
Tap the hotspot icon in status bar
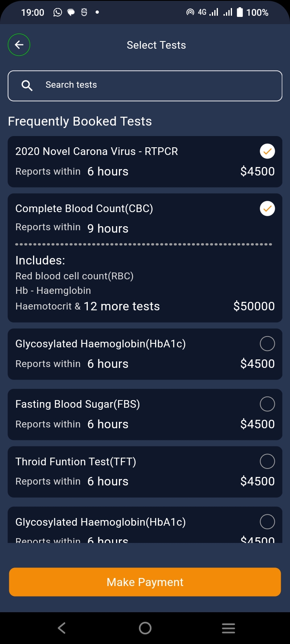(190, 12)
